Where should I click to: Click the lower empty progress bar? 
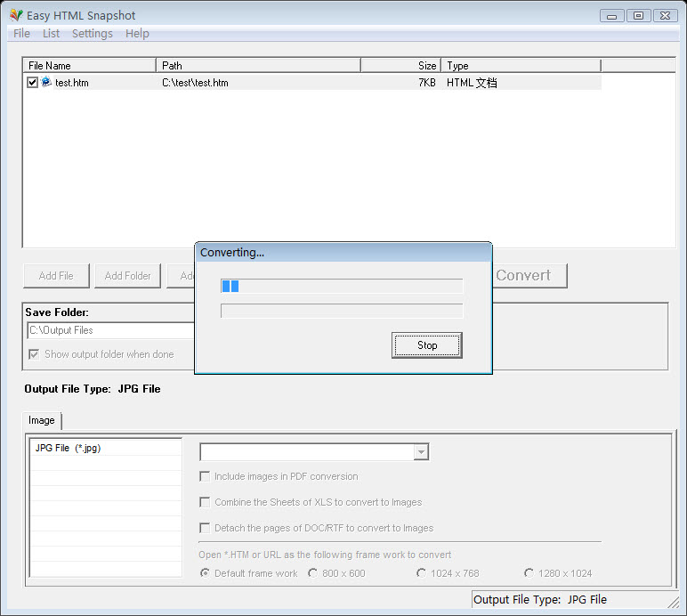point(342,311)
